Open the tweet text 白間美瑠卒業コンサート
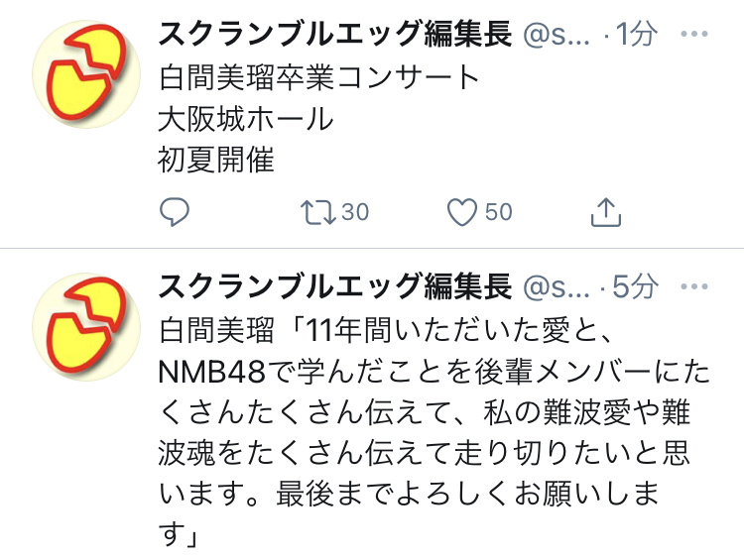Viewport: 744px width, 560px height. click(x=318, y=77)
